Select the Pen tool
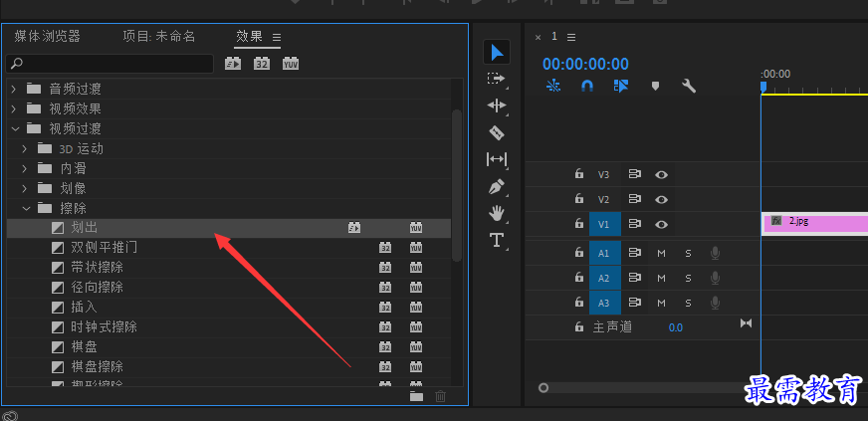868x421 pixels. pyautogui.click(x=496, y=186)
